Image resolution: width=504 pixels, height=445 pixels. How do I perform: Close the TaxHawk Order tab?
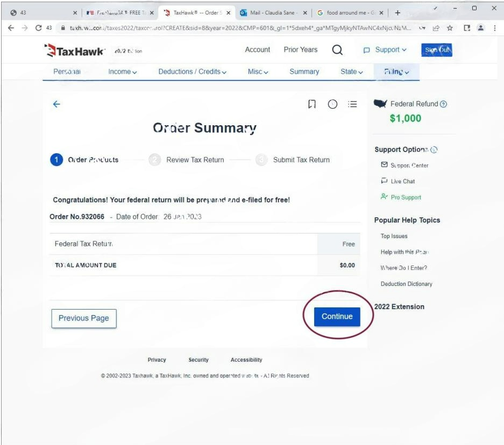point(228,13)
